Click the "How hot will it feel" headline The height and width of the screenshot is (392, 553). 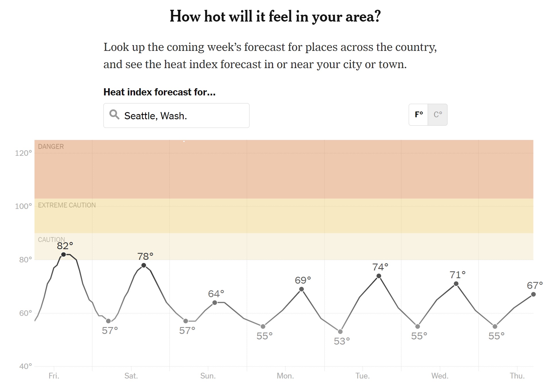click(275, 16)
